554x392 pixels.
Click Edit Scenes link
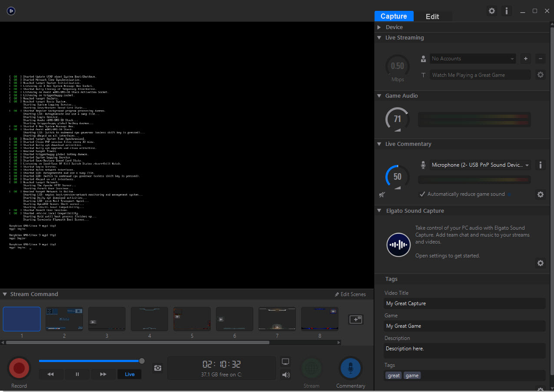click(350, 294)
